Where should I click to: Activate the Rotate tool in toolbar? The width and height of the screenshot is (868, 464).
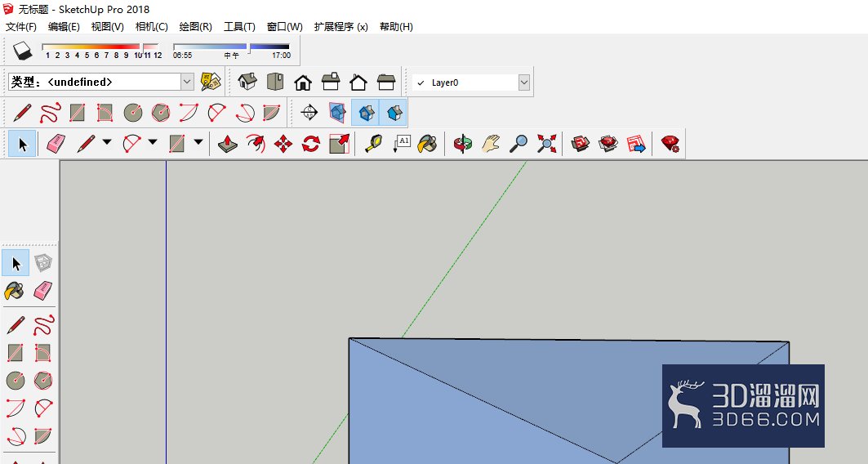(x=311, y=144)
